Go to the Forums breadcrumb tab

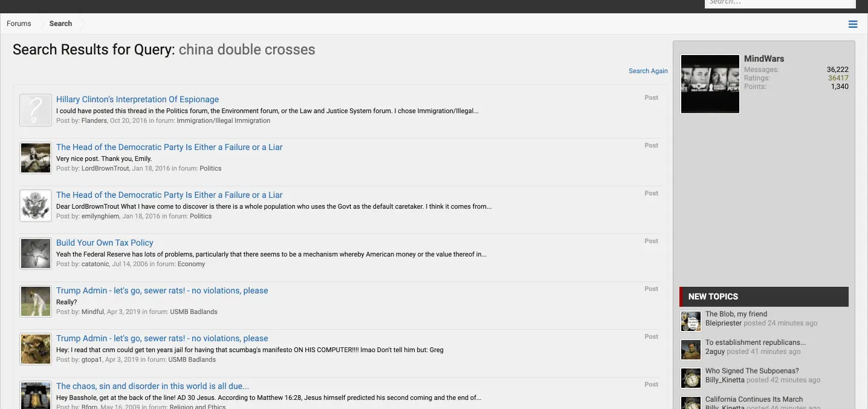(19, 24)
